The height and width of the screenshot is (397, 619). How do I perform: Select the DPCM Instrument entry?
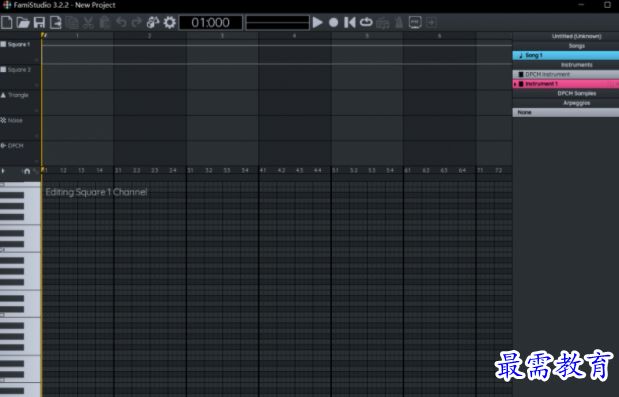coord(566,74)
